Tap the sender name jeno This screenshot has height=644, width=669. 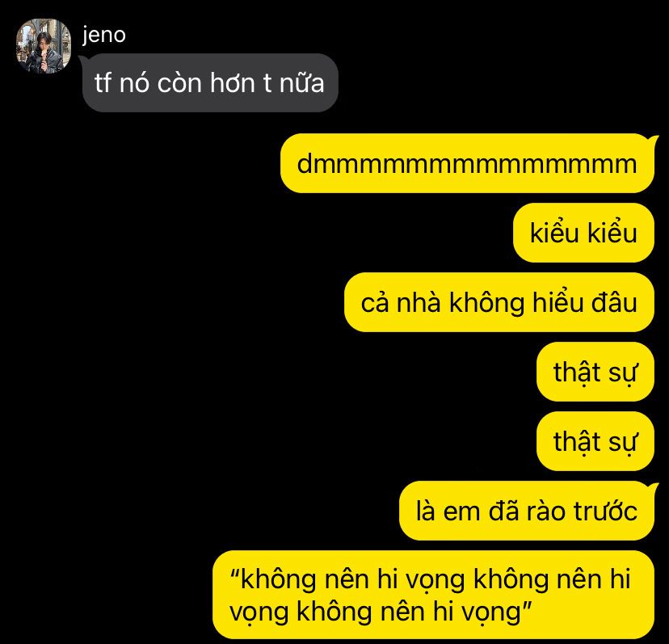click(x=104, y=35)
